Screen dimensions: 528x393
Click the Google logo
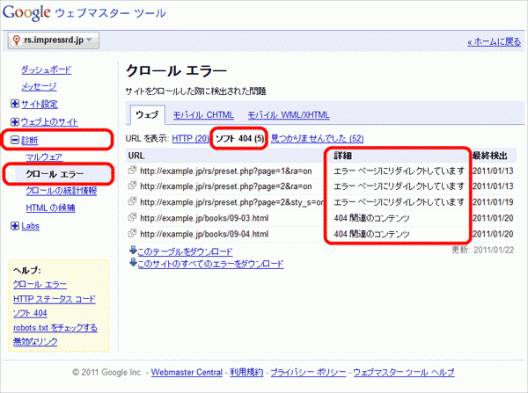click(x=26, y=13)
